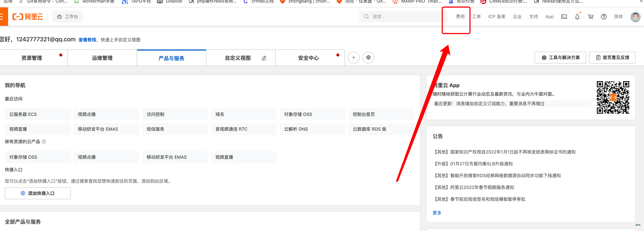Screen dimensions: 644x231
Task: Click the pencil icon beside 自定义视图
Action: coord(264,58)
